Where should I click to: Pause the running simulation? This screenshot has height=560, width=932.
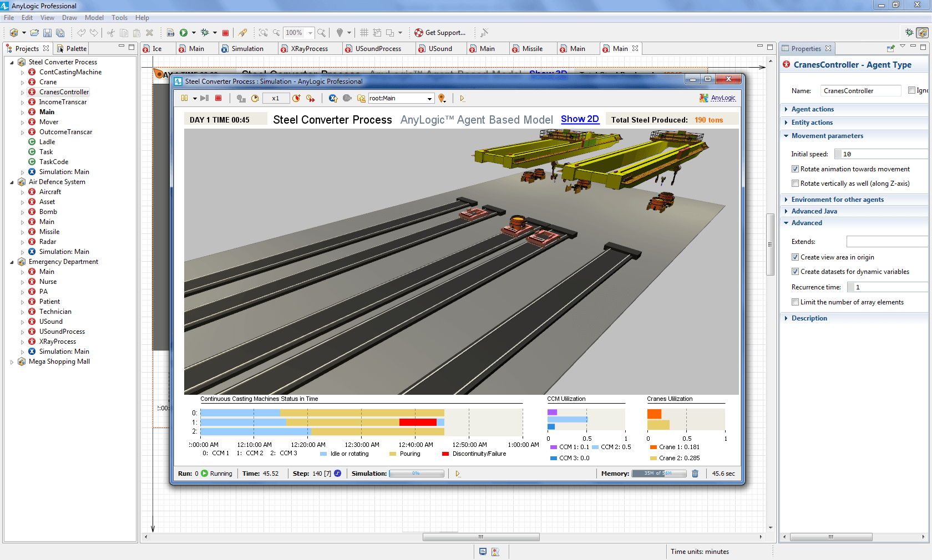coord(184,98)
